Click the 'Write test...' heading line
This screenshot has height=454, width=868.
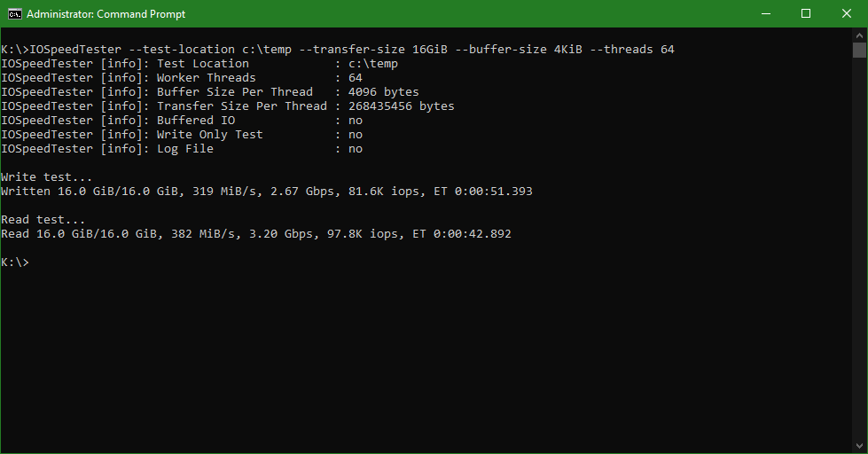(x=47, y=177)
